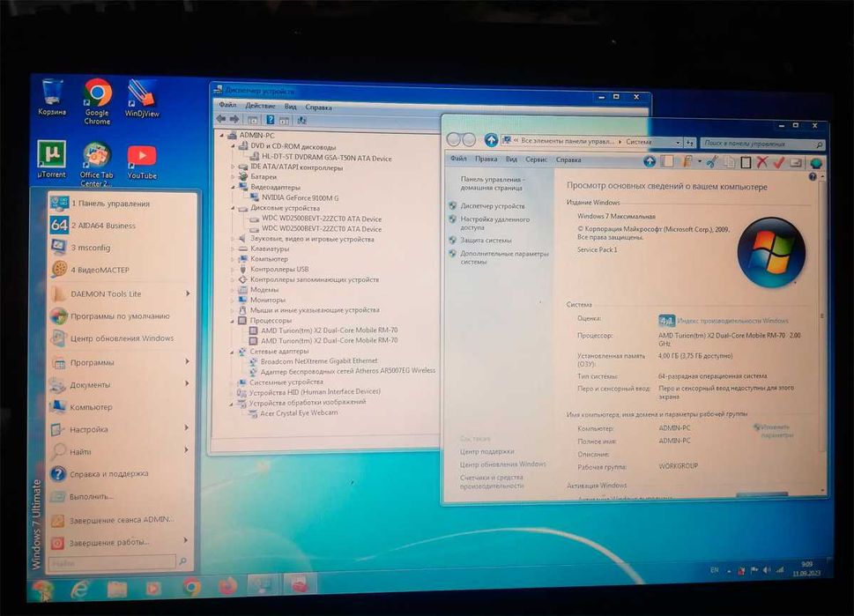This screenshot has height=616, width=854.
Task: Click Центр поддержки link in System sidebar
Action: coord(486,451)
